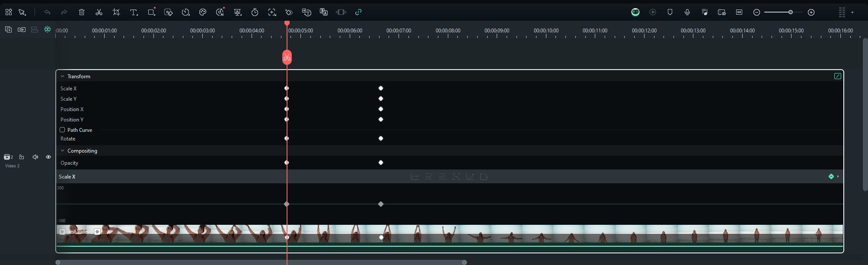Open the stopwatch duration tool

(255, 12)
